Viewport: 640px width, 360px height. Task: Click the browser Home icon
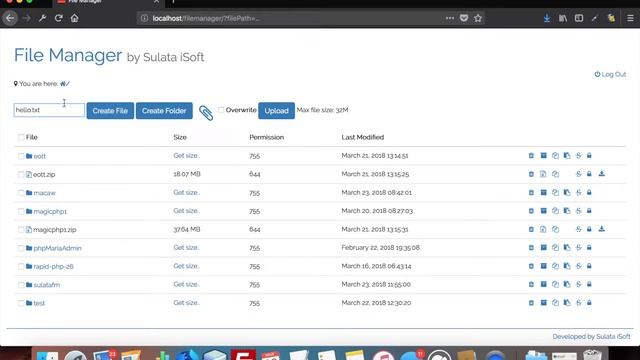[x=74, y=18]
